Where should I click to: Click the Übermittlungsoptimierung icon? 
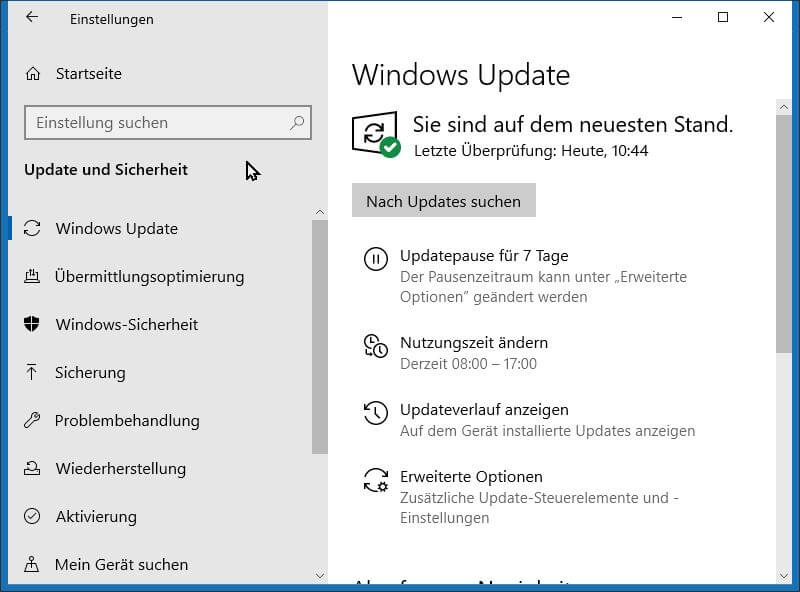[32, 276]
